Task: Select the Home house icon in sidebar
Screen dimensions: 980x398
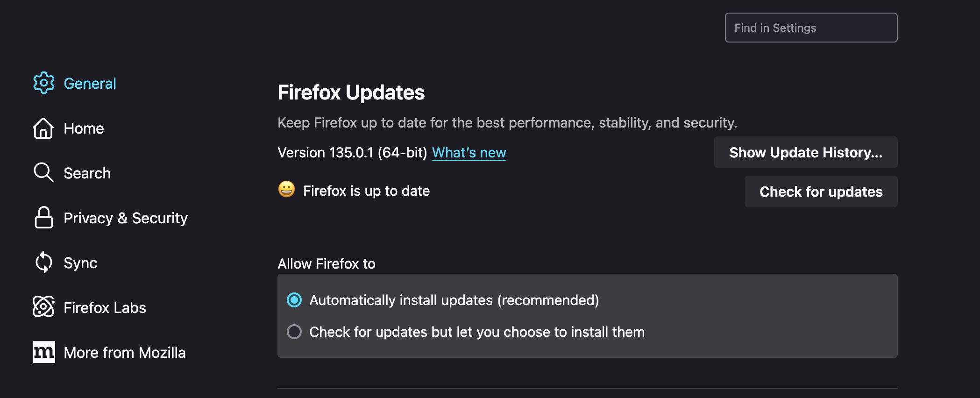Action: click(x=43, y=128)
